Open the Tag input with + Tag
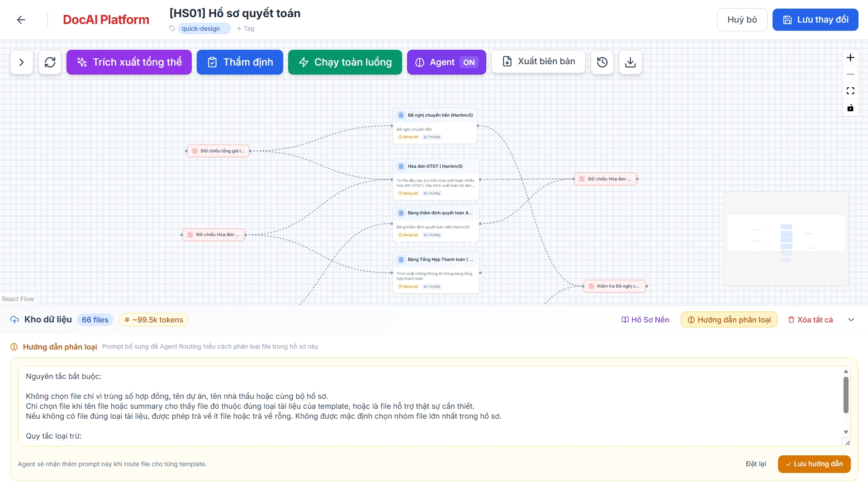This screenshot has width=868, height=487. click(x=245, y=28)
